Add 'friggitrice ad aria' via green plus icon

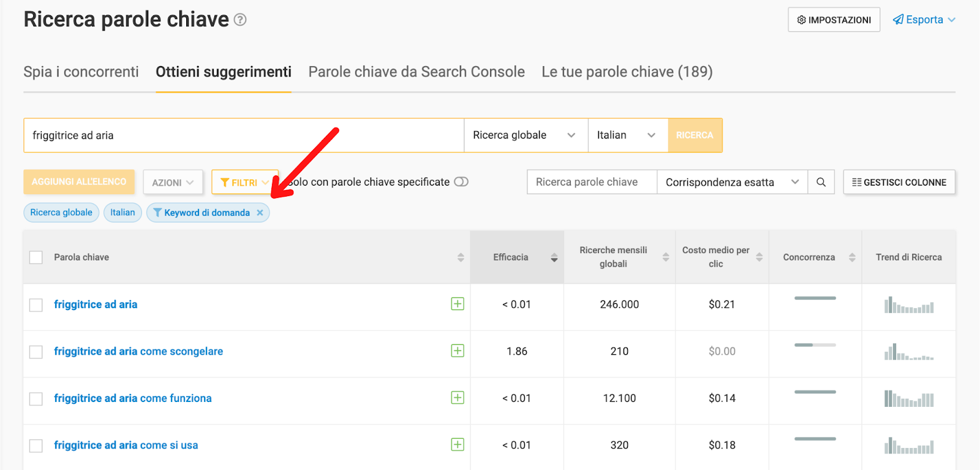pos(458,304)
